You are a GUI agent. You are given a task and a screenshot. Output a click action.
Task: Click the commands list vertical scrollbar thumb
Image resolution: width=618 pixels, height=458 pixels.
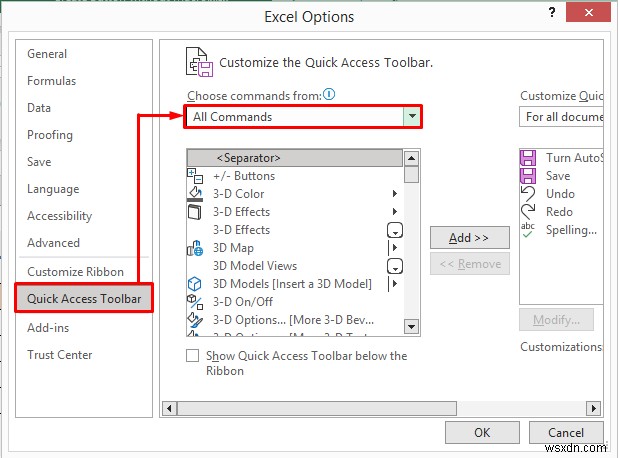411,175
